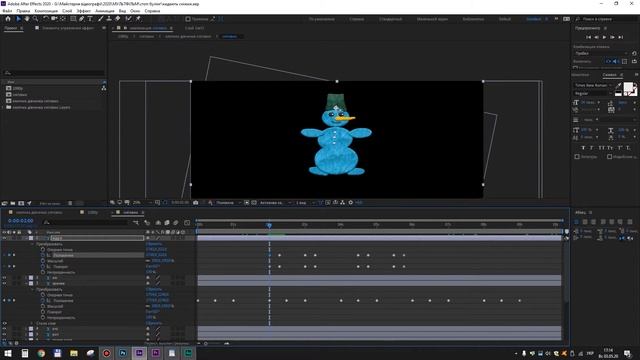Hide layer 2 with its eye icon

(x=4, y=278)
